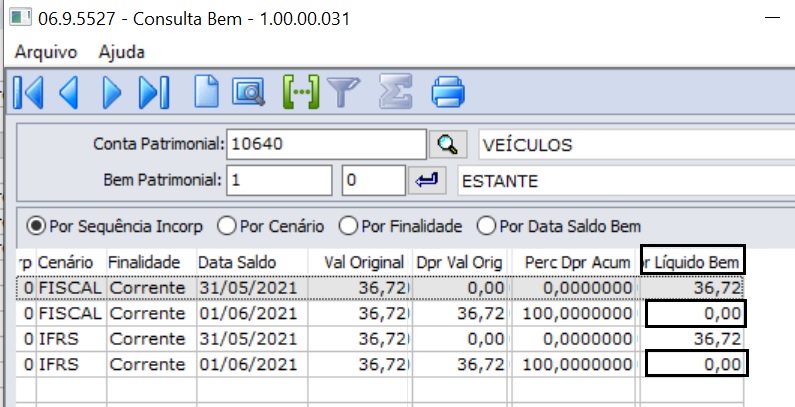The image size is (795, 407).
Task: Open the search magnifier toolbar icon
Action: point(248,91)
